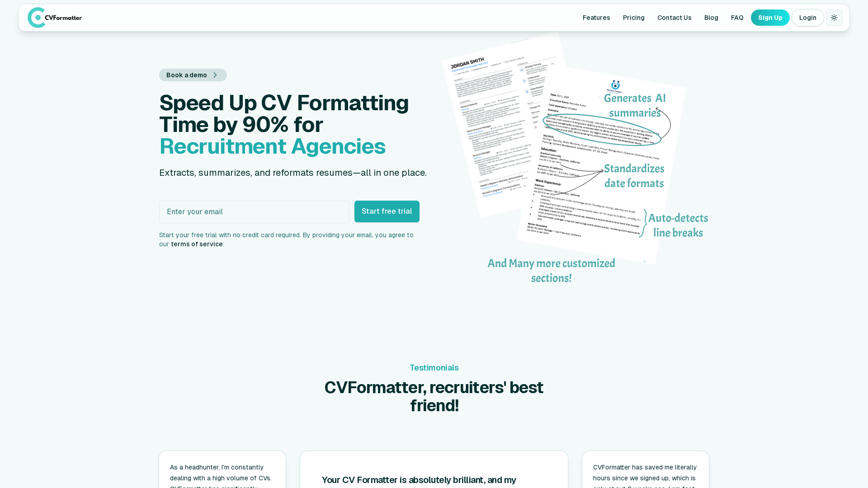Expand the FAQ section dropdown
Image resolution: width=868 pixels, height=488 pixels.
click(737, 17)
